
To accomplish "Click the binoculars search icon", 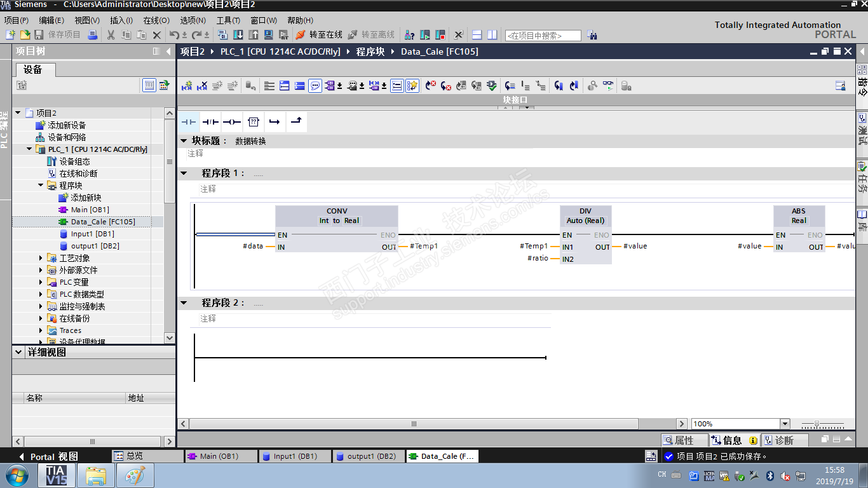I will point(592,35).
